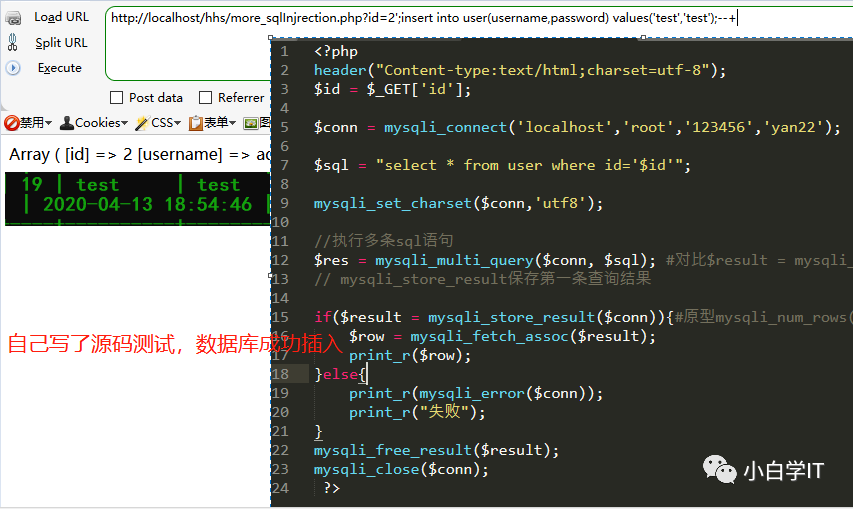Click the '<?php' opening tag on line 1
The height and width of the screenshot is (509, 853).
[336, 52]
